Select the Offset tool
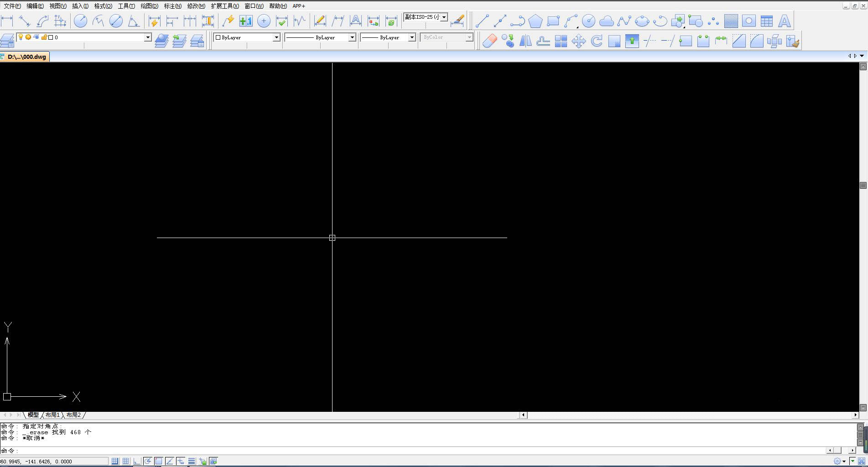The image size is (868, 467). [x=543, y=41]
